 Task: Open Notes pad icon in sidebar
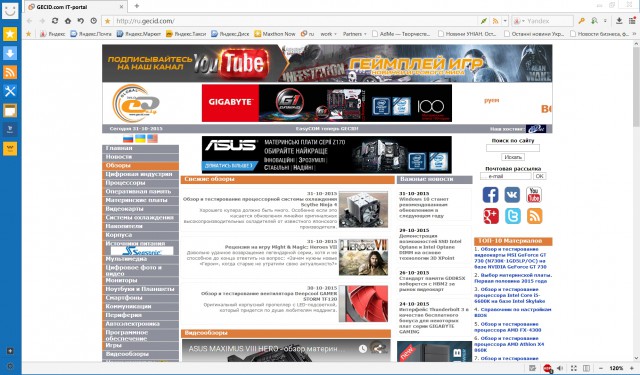pyautogui.click(x=10, y=110)
